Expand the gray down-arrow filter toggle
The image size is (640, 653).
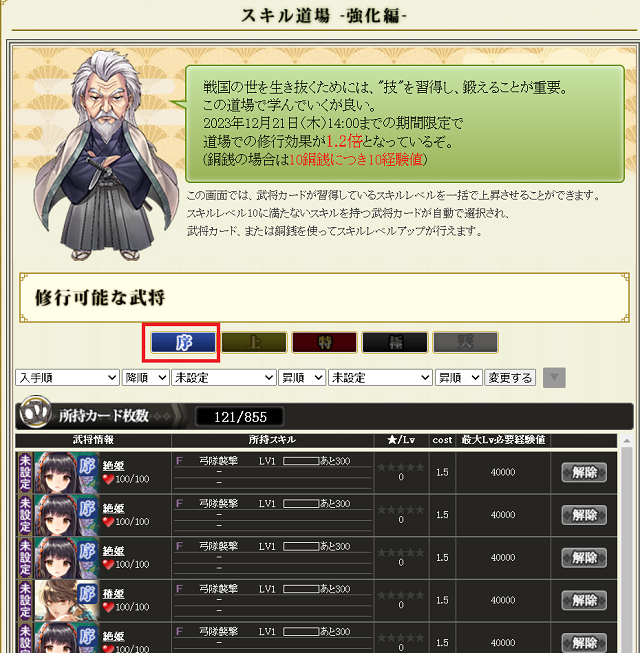[554, 378]
